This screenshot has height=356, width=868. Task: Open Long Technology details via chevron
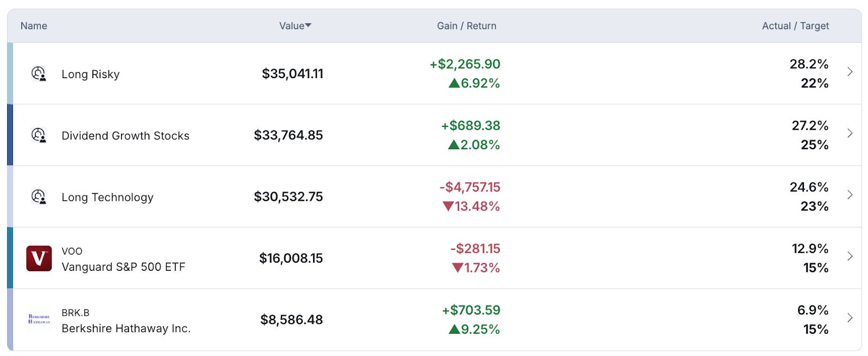pos(850,194)
